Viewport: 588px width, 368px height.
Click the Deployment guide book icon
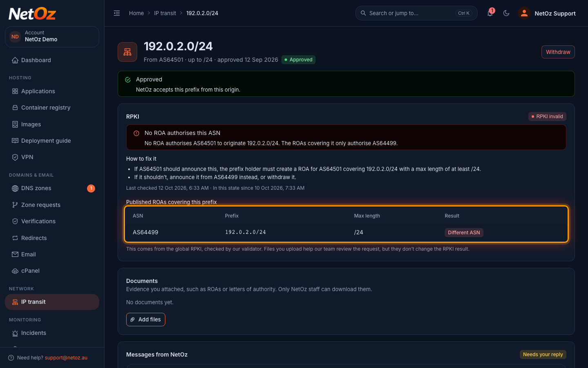click(x=15, y=141)
